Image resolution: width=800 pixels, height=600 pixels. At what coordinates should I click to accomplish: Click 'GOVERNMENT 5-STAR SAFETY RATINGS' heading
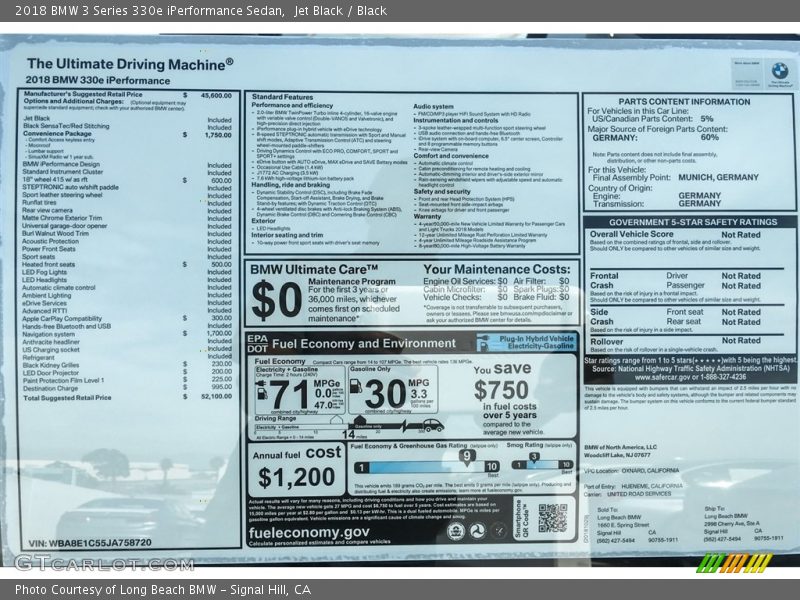pyautogui.click(x=693, y=222)
